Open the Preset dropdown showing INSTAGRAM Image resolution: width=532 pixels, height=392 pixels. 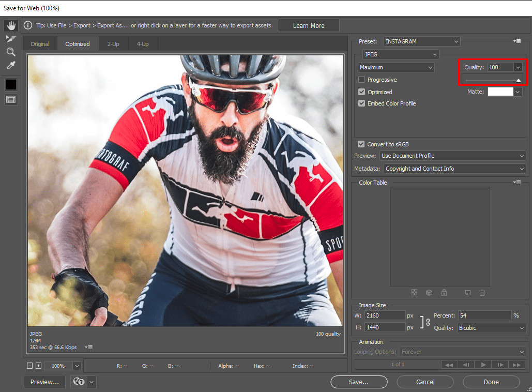coord(422,41)
